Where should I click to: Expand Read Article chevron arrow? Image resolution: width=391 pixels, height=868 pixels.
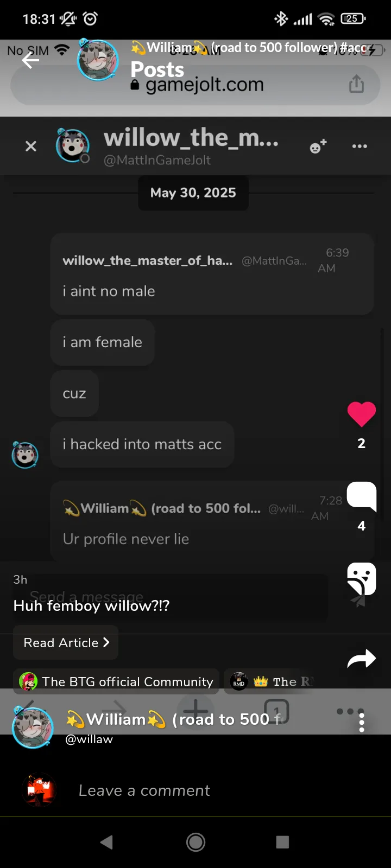pyautogui.click(x=106, y=642)
